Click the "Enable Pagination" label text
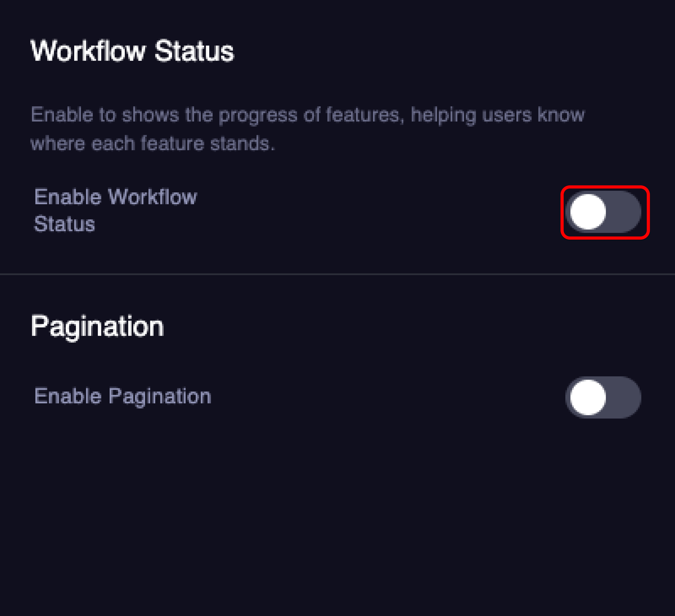This screenshot has height=616, width=675. pyautogui.click(x=122, y=396)
